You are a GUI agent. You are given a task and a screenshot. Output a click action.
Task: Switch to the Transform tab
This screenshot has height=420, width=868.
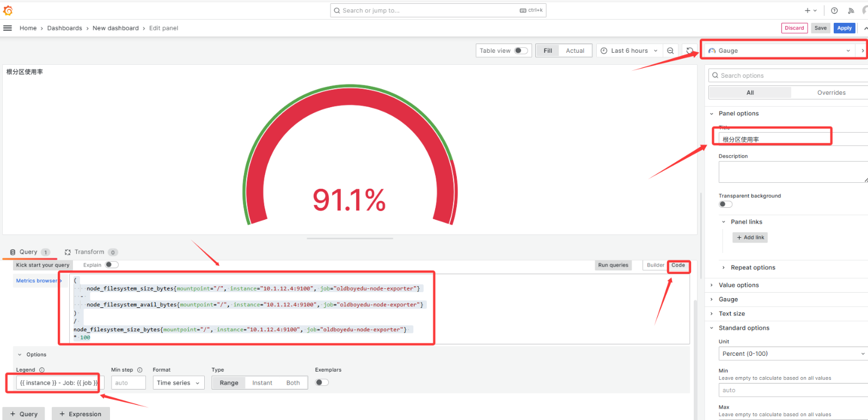(90, 252)
